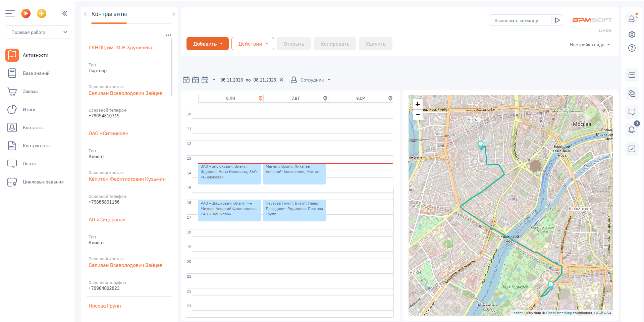The width and height of the screenshot is (644, 322).
Task: Click the Открыть button
Action: pyautogui.click(x=294, y=44)
